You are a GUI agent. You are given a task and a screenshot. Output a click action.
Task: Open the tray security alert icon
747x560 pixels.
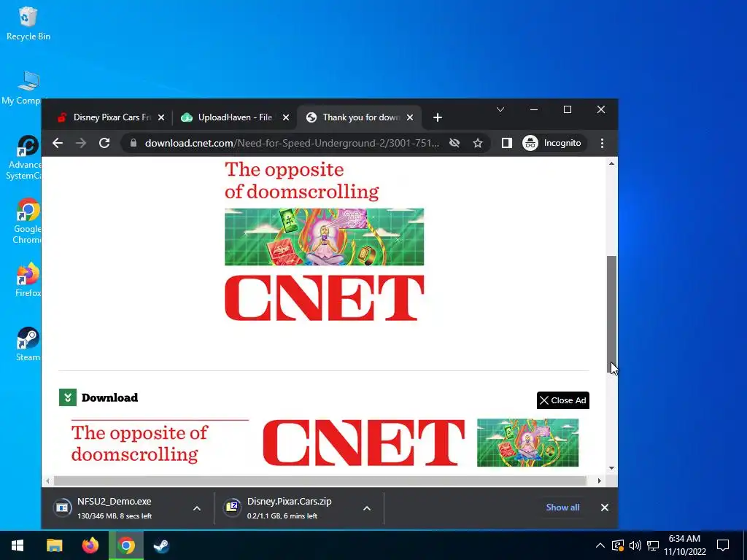[617, 545]
